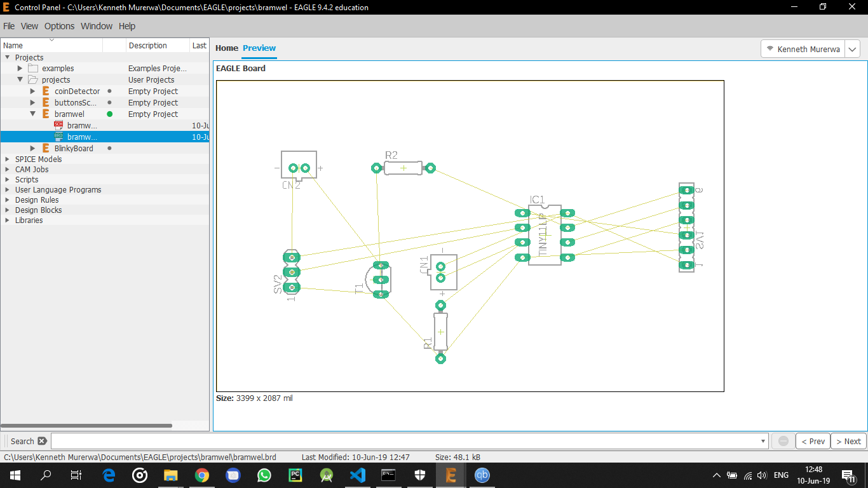Click the bramwel project EAGLE icon
Image resolution: width=868 pixels, height=488 pixels.
pyautogui.click(x=46, y=114)
